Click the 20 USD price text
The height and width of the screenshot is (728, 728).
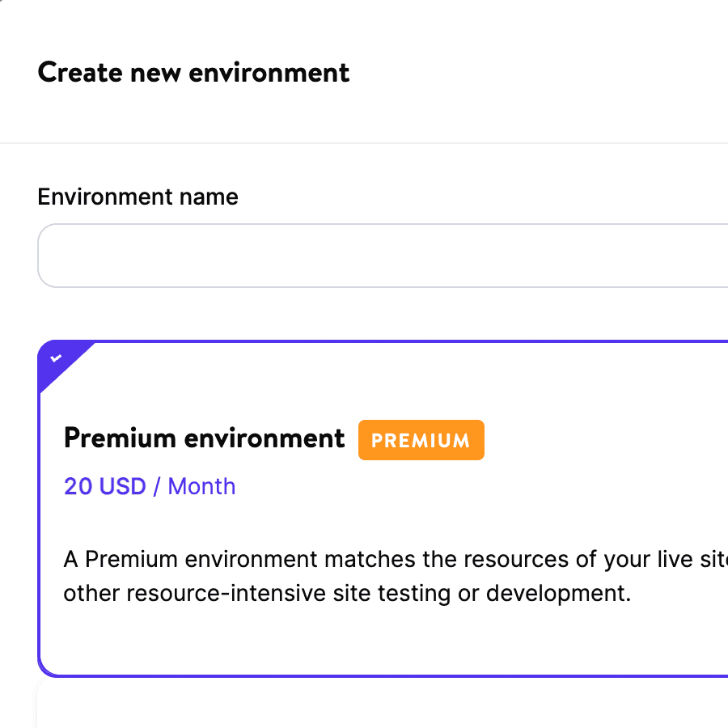click(104, 487)
